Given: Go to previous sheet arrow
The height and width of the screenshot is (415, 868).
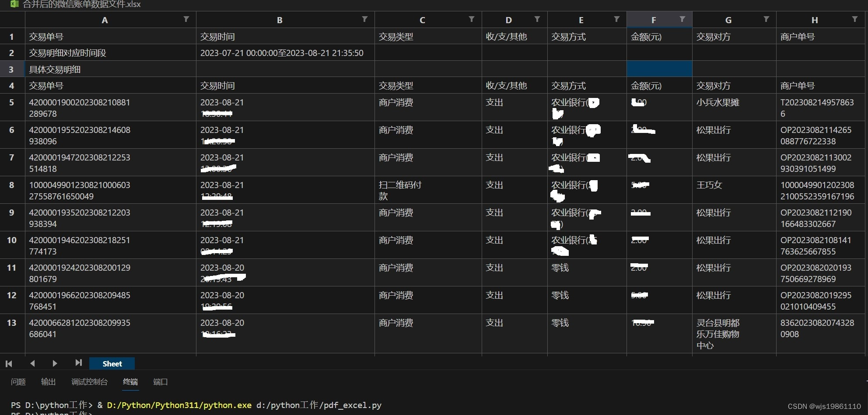Looking at the screenshot, I should point(32,363).
